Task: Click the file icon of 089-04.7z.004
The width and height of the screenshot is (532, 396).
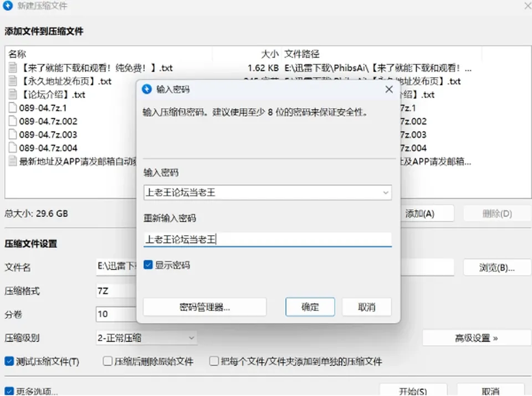Action: [x=13, y=148]
